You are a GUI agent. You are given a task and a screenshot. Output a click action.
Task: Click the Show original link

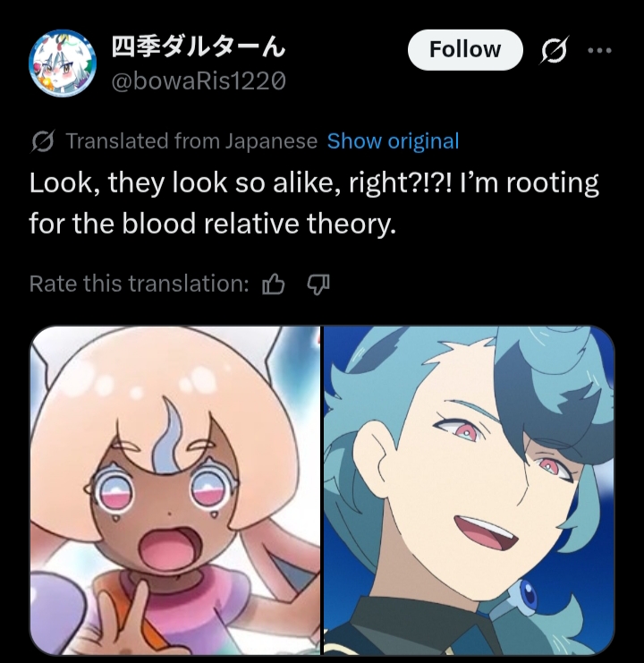tap(393, 141)
